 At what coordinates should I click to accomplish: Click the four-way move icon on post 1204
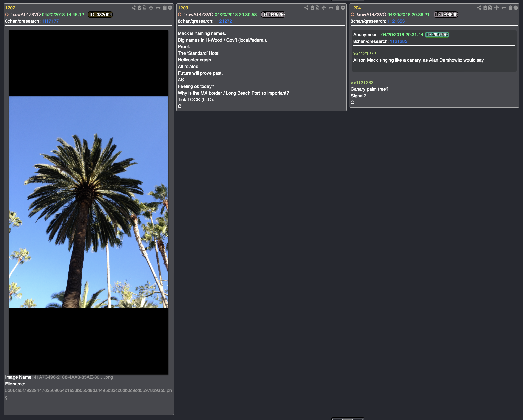click(x=497, y=8)
